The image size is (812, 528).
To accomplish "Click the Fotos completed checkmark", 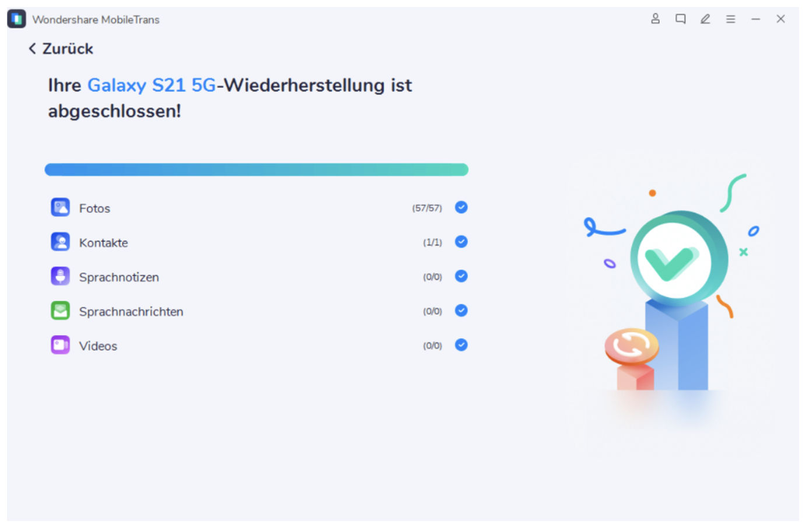I will pos(461,207).
